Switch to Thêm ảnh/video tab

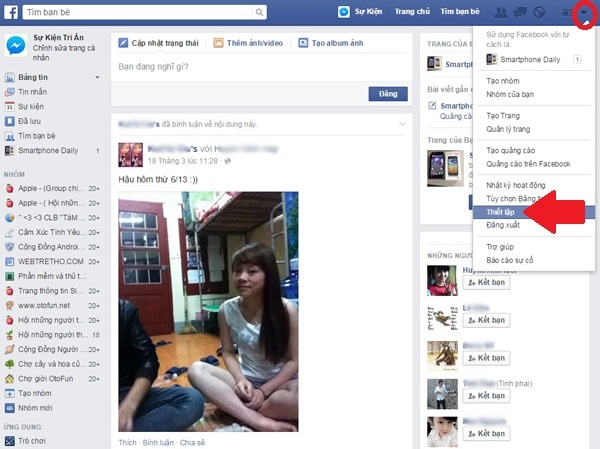click(x=255, y=44)
